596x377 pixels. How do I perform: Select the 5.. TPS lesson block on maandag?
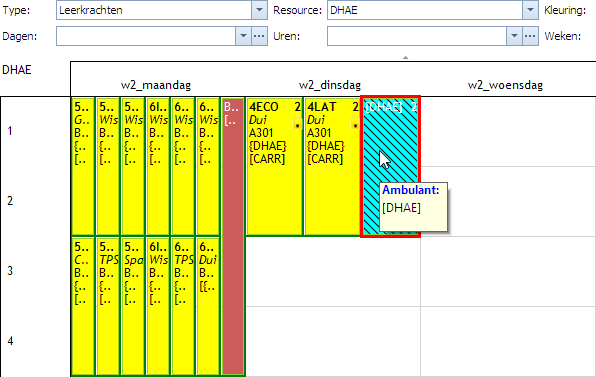pyautogui.click(x=108, y=306)
